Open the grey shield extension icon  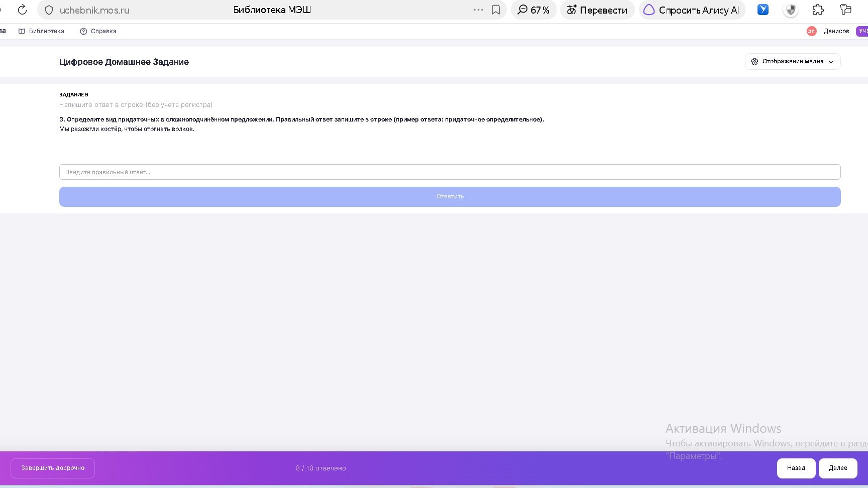[x=791, y=10]
